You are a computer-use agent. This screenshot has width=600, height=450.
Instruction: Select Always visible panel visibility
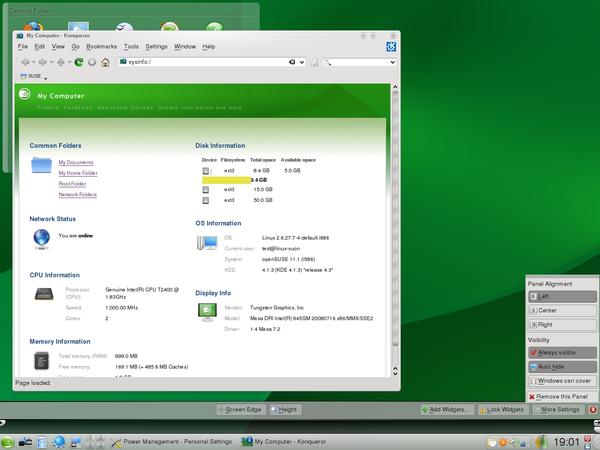[x=562, y=353]
